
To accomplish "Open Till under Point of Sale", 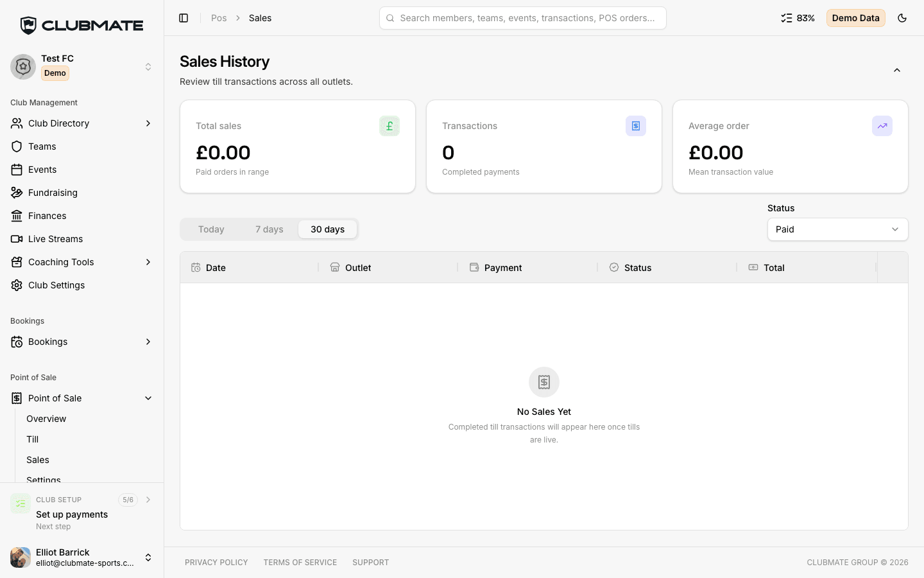I will point(33,439).
